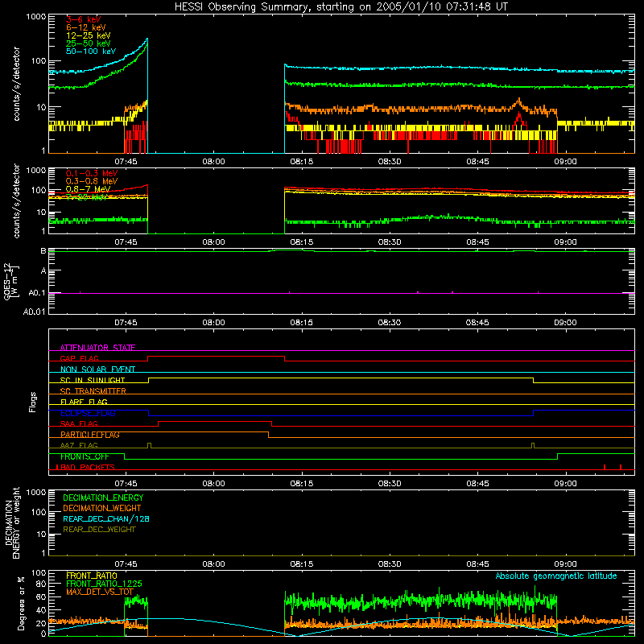Select the ECLIPSE_FLAG label
Screen dimensions: 644x644
click(88, 413)
